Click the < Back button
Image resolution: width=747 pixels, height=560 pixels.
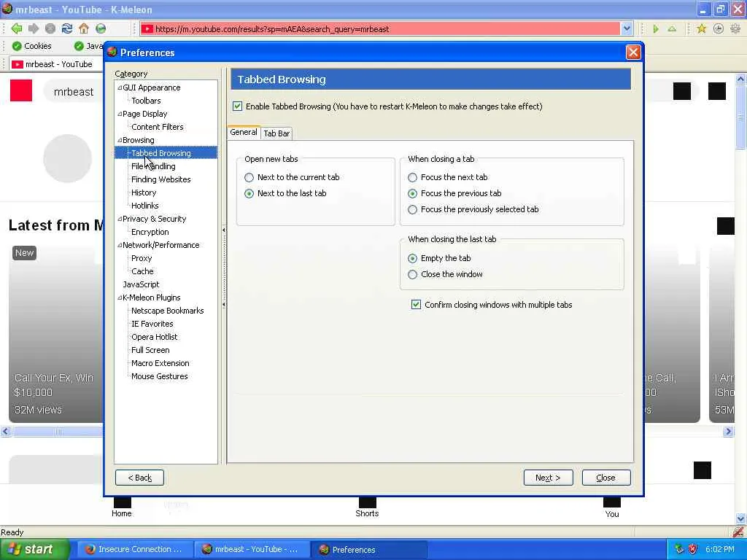coord(139,478)
